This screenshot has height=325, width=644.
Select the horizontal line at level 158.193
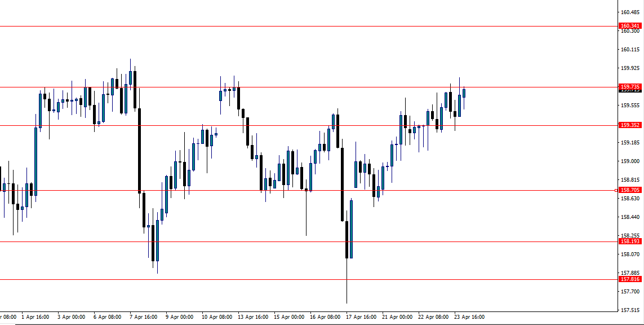[x=308, y=242]
